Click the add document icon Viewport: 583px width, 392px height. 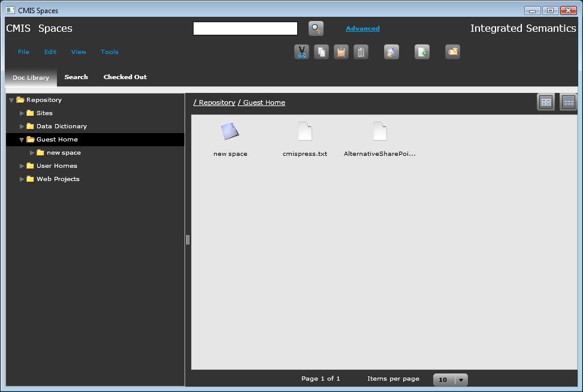click(422, 52)
